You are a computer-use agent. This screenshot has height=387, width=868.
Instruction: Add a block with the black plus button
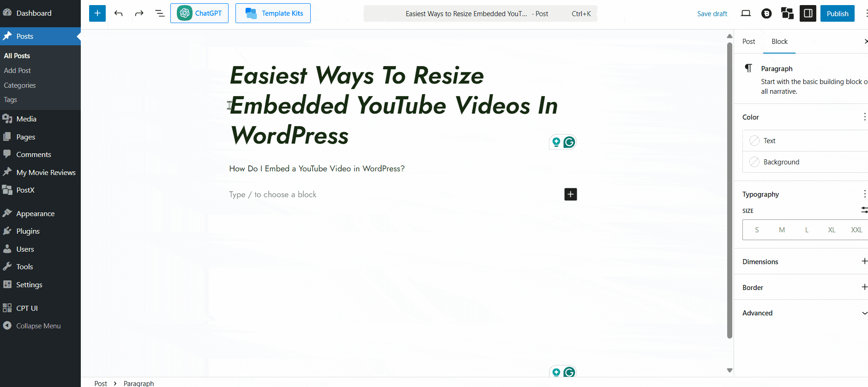coord(571,194)
